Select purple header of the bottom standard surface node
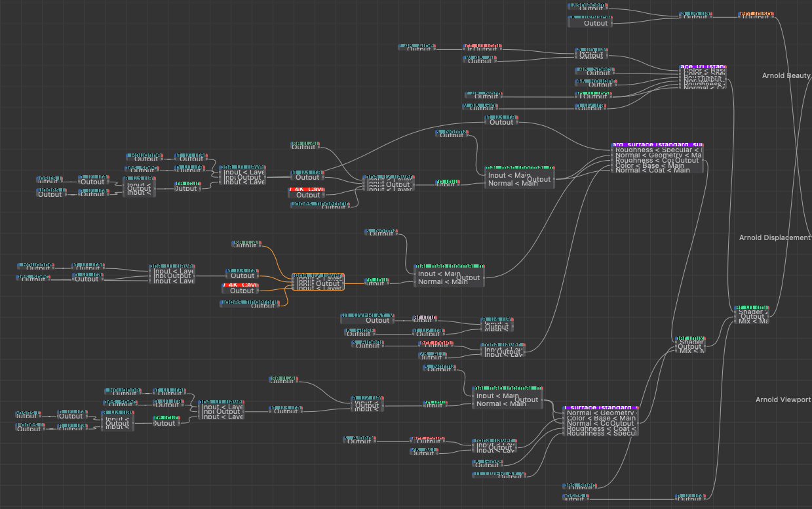Image resolution: width=812 pixels, height=509 pixels. pos(600,407)
